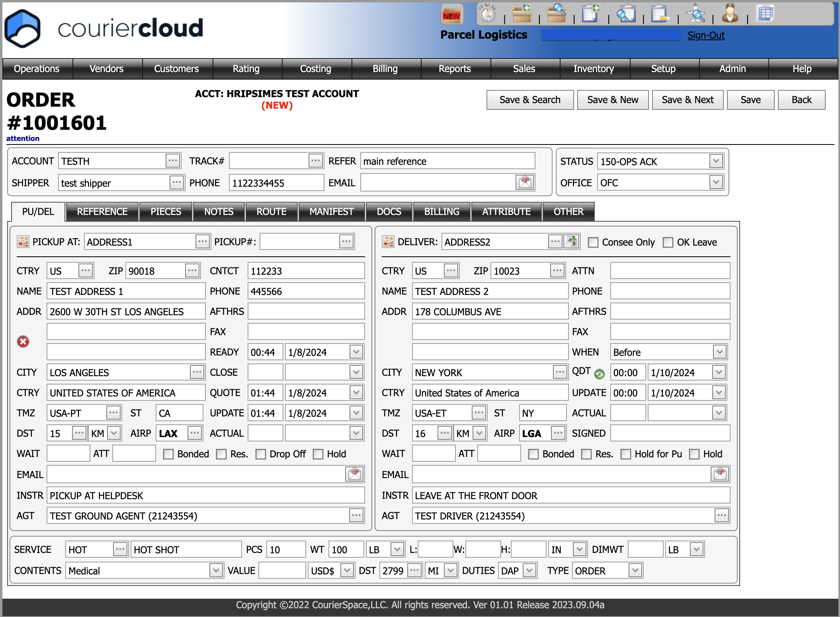Enable the Consee Only checkbox
Image resolution: width=840 pixels, height=617 pixels.
point(593,242)
